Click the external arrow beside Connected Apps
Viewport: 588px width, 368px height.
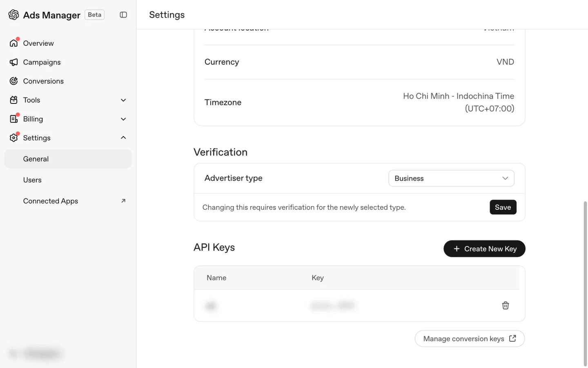click(123, 201)
